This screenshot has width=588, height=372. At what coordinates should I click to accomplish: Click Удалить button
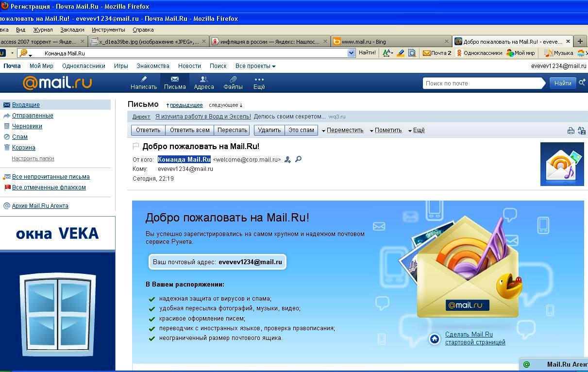pyautogui.click(x=269, y=130)
